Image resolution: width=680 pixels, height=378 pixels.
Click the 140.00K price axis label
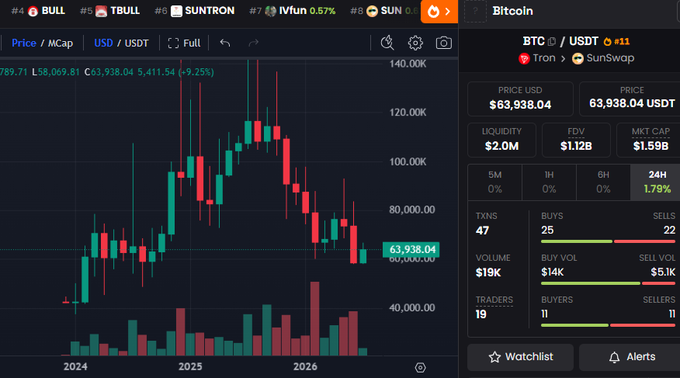tap(408, 64)
